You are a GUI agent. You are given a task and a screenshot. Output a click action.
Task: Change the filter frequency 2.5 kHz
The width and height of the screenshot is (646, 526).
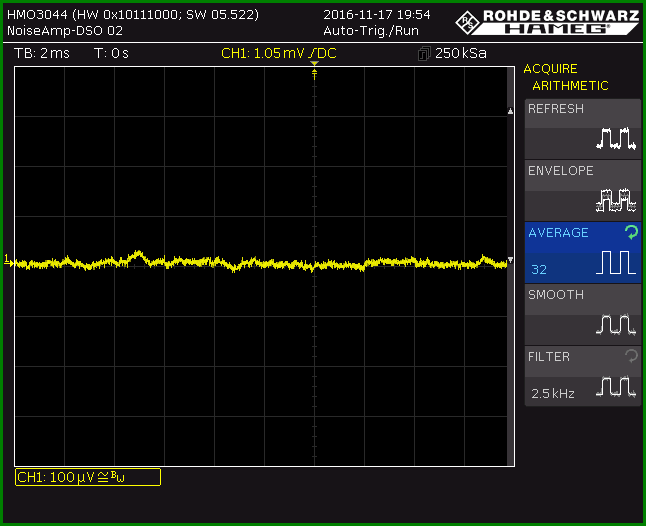tap(552, 394)
